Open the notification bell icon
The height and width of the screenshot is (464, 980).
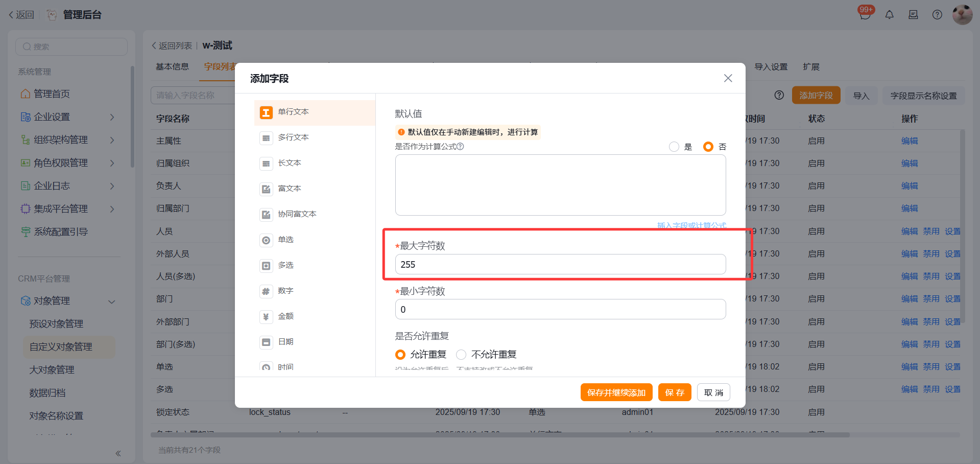889,15
